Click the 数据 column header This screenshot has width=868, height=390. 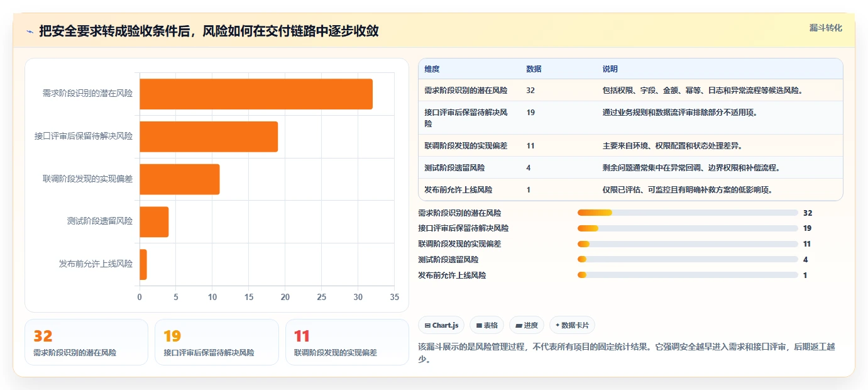534,69
